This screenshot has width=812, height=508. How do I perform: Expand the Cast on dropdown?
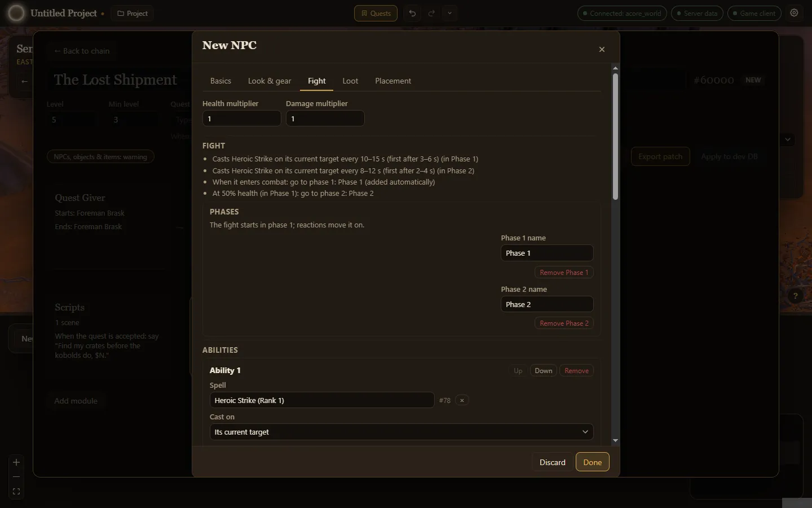click(401, 432)
